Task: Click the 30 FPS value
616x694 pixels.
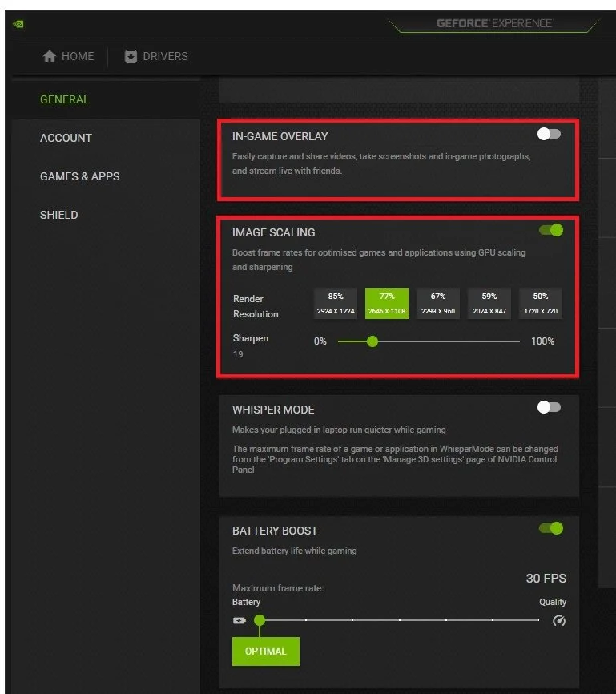Action: coord(546,579)
